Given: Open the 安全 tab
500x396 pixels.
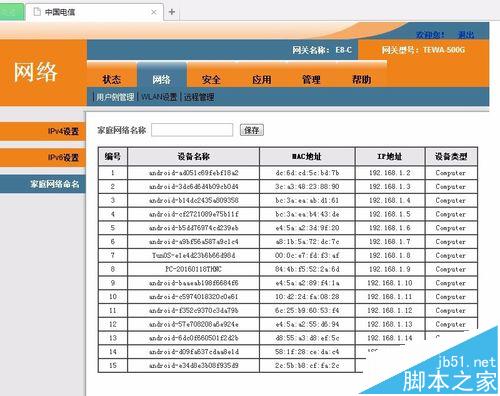Looking at the screenshot, I should click(x=211, y=79).
